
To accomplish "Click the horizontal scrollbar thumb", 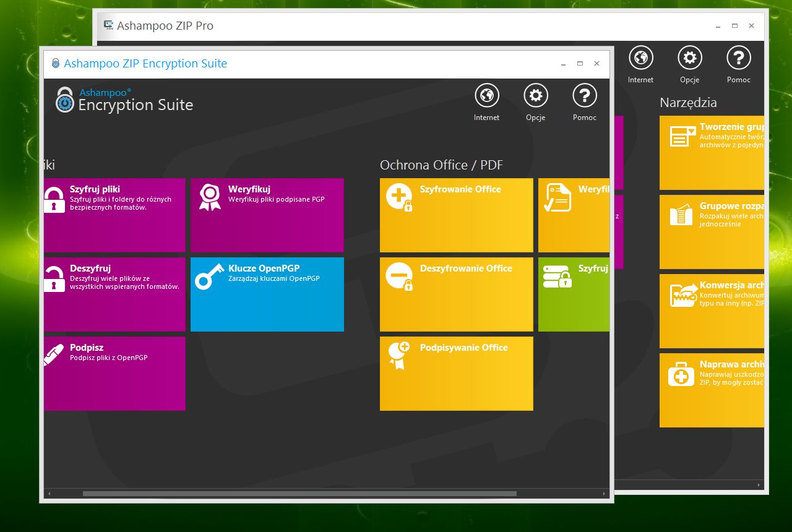I will click(299, 494).
